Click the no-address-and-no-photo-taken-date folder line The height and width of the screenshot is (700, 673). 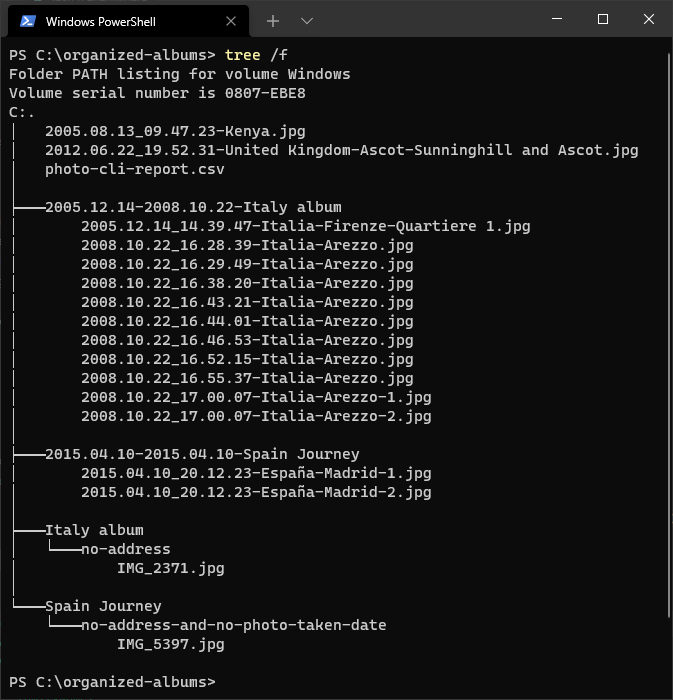tap(233, 625)
